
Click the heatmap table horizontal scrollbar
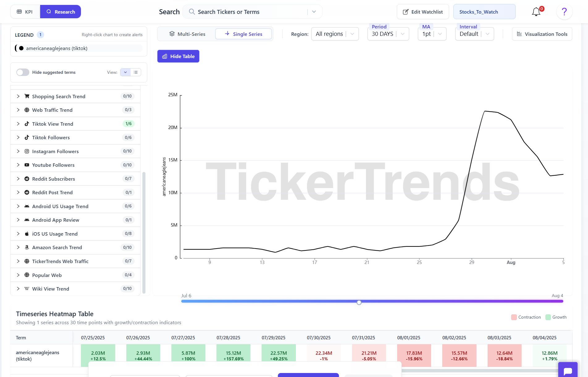tap(480, 371)
